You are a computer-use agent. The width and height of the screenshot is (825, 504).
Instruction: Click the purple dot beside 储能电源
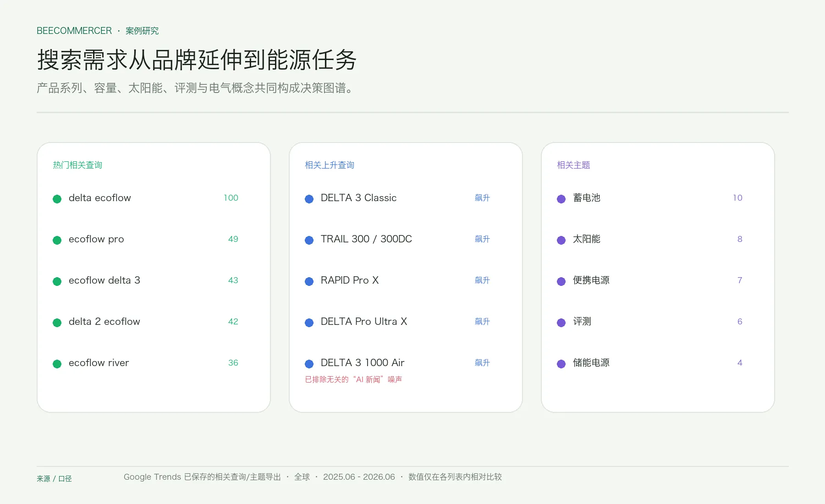[x=561, y=364]
